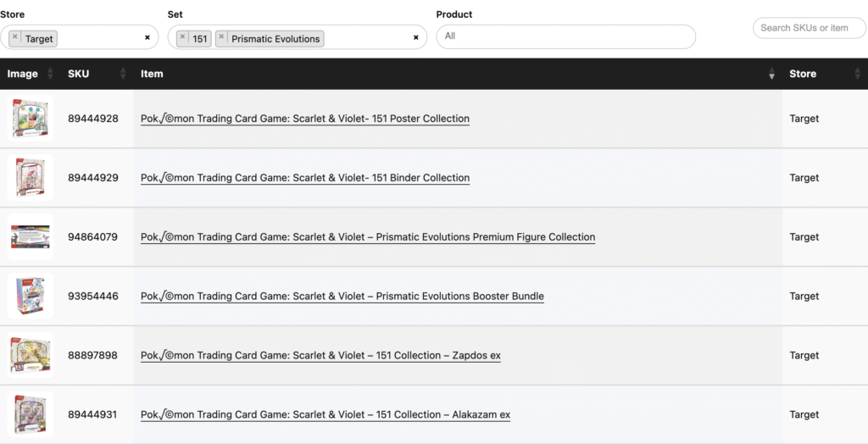Image resolution: width=868 pixels, height=444 pixels.
Task: Click the Zapdos ex product thumbnail
Action: [31, 355]
